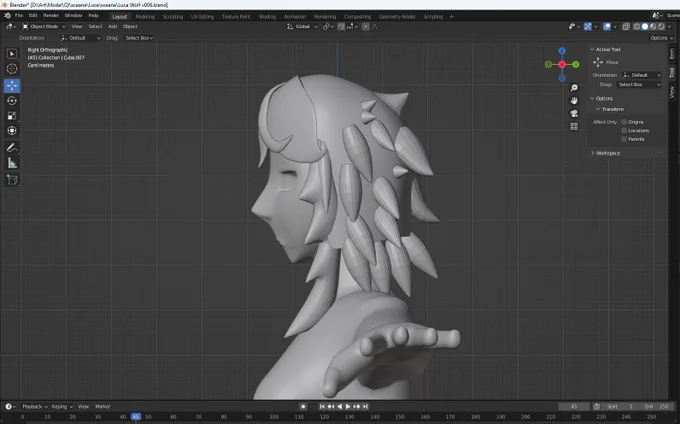Click the blue Z axis on navigation gizmo
This screenshot has height=424, width=680.
[x=562, y=51]
